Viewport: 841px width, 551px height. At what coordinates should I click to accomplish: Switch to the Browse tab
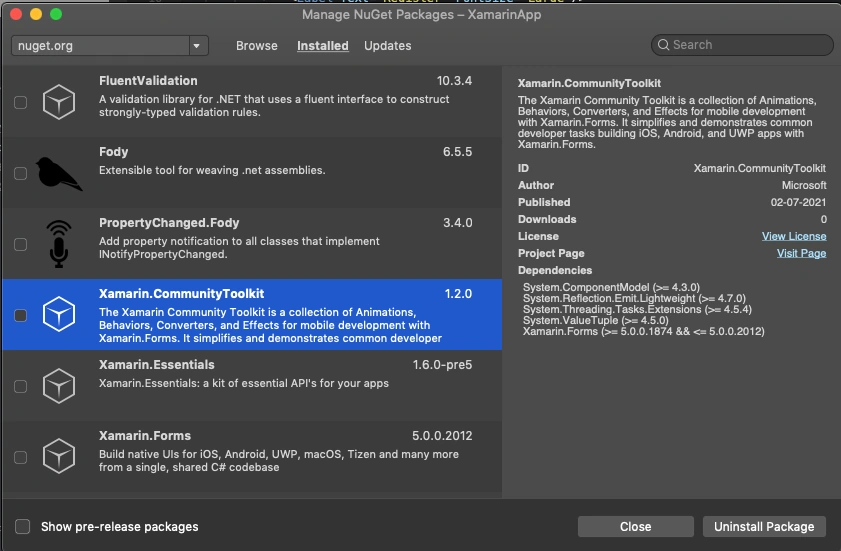pyautogui.click(x=257, y=46)
